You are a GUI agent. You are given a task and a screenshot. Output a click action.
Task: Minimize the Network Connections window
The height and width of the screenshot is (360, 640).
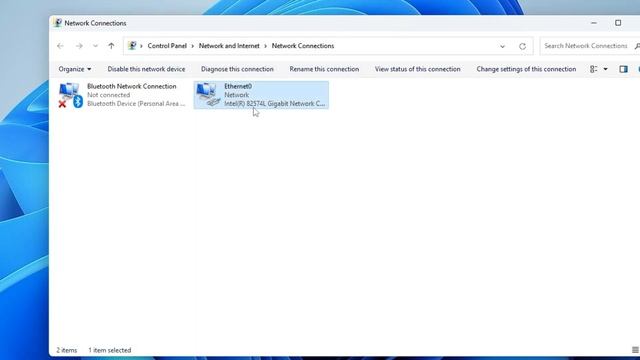pyautogui.click(x=594, y=23)
